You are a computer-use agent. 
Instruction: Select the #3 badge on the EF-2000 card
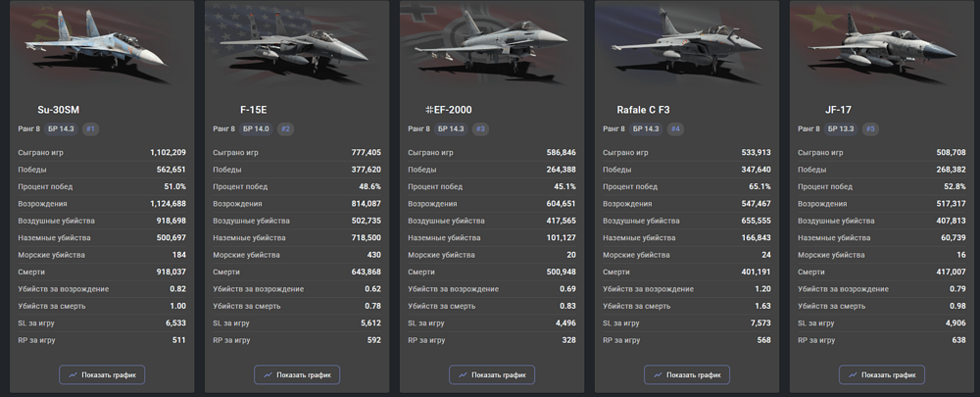[480, 128]
